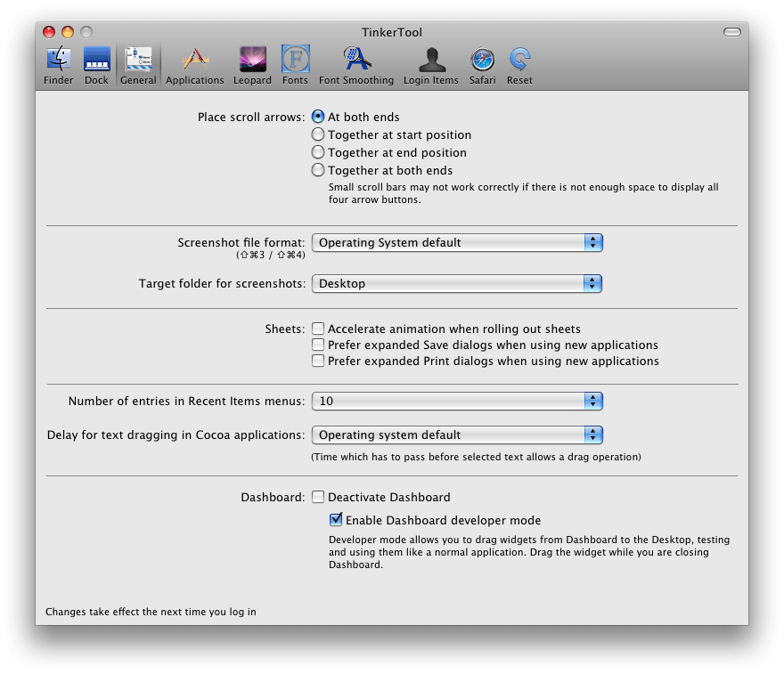This screenshot has width=784, height=674.
Task: Click 'Changes take effect the next time you log in'
Action: (151, 612)
